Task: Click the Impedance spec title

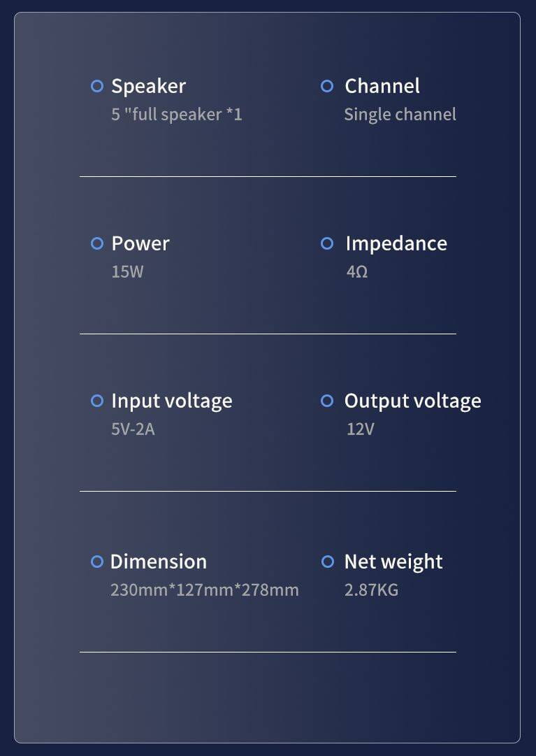Action: (x=396, y=243)
